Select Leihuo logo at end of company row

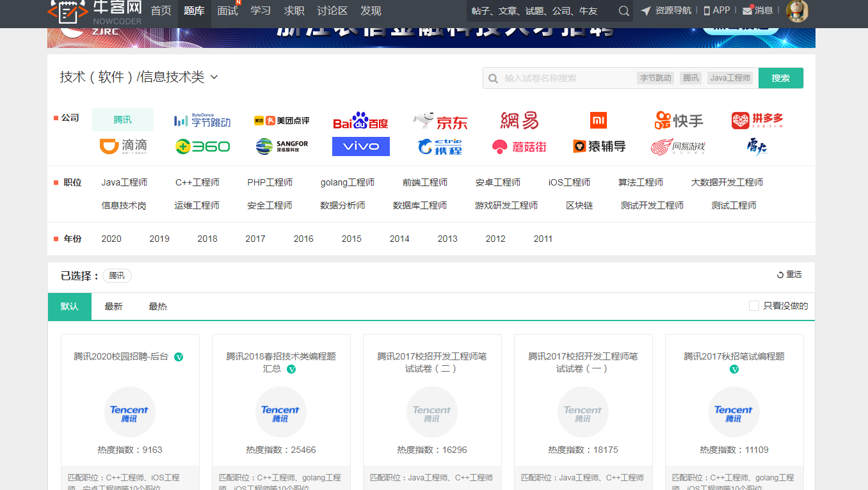coord(757,146)
